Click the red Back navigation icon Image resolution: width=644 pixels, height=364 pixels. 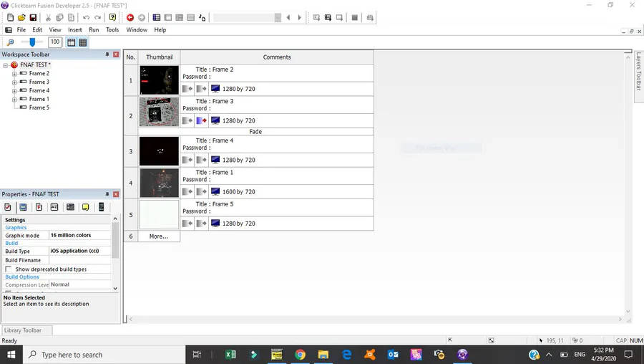[130, 17]
